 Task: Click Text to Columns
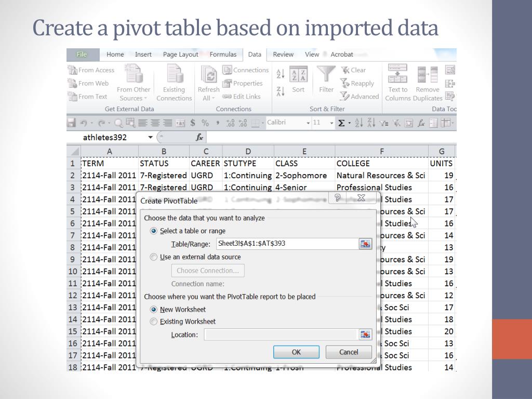coord(397,83)
